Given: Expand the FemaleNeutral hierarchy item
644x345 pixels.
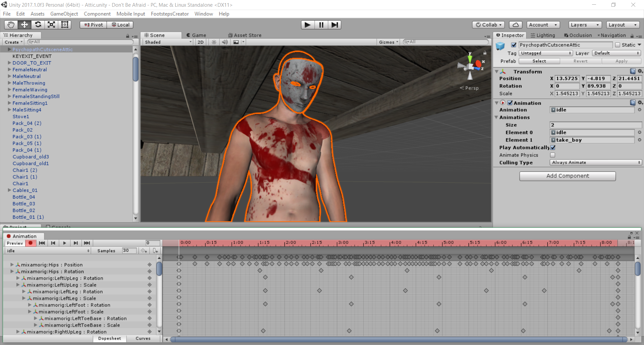Looking at the screenshot, I should click(9, 70).
